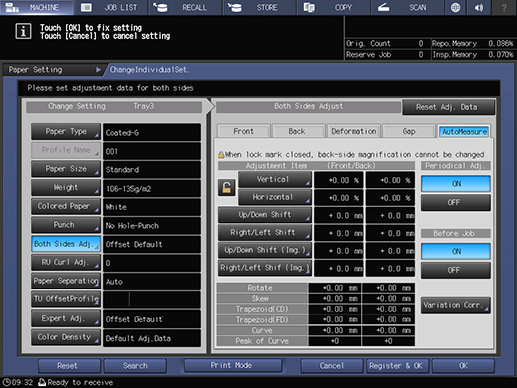Open Print Mode
Image resolution: width=517 pixels, height=388 pixels.
click(x=233, y=365)
